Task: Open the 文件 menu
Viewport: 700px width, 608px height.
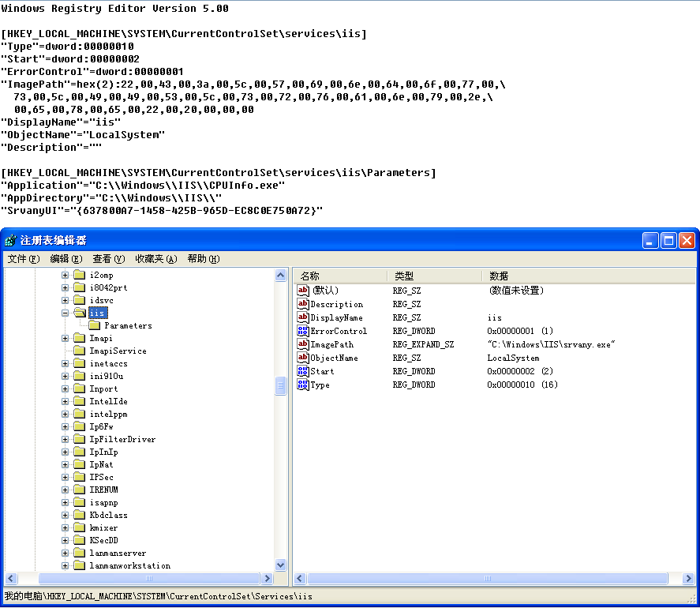Action: coord(23,259)
